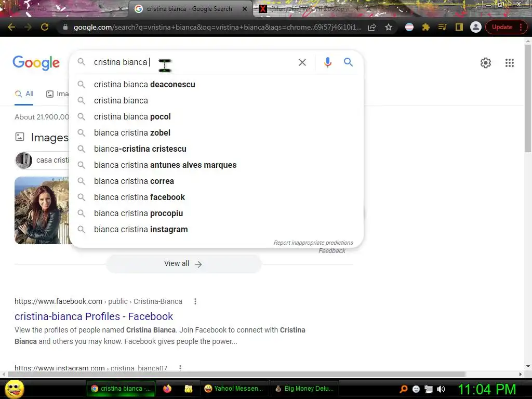532x399 pixels.
Task: Click the blue search magnifier button
Action: click(348, 62)
